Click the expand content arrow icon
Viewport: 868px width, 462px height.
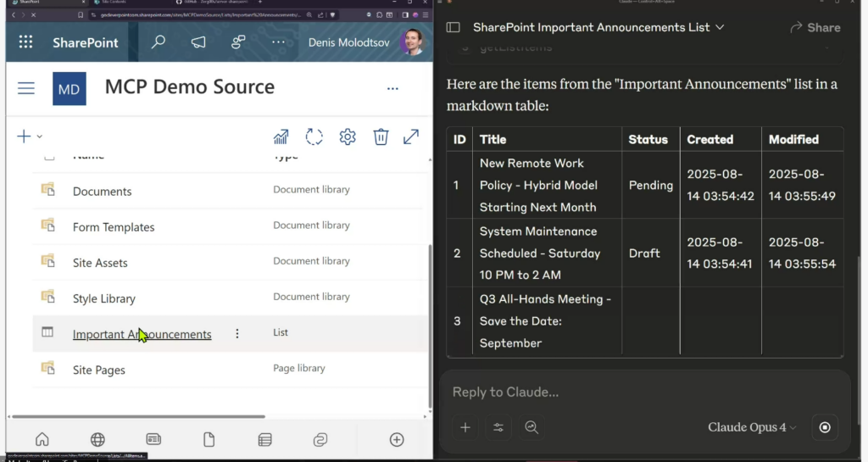411,136
